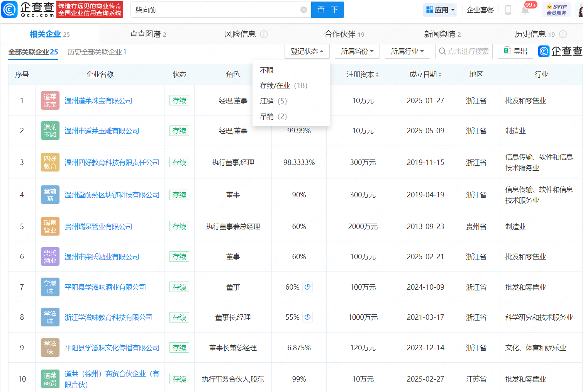The image size is (583, 392).
Task: Open 温州市道莱玉雕有限公司 link
Action: click(x=102, y=131)
